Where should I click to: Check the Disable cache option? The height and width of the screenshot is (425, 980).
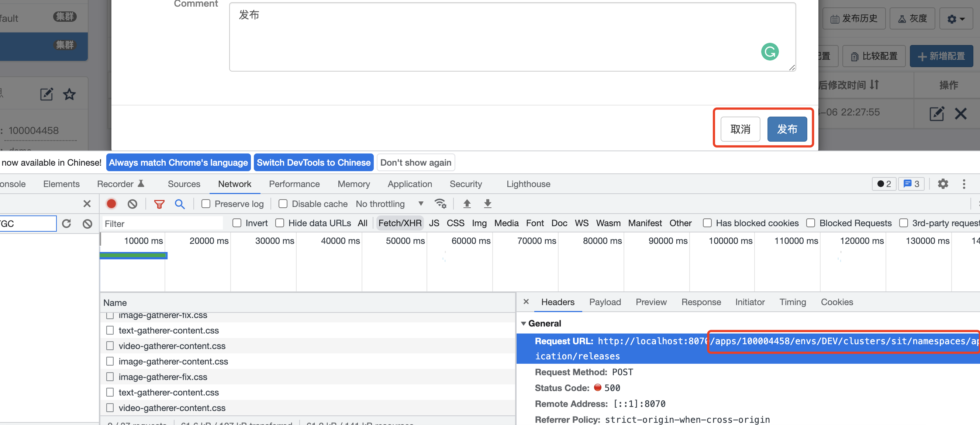pyautogui.click(x=283, y=204)
